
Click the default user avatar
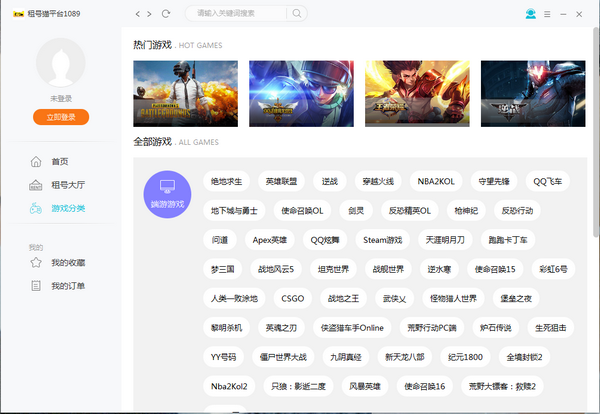62,65
